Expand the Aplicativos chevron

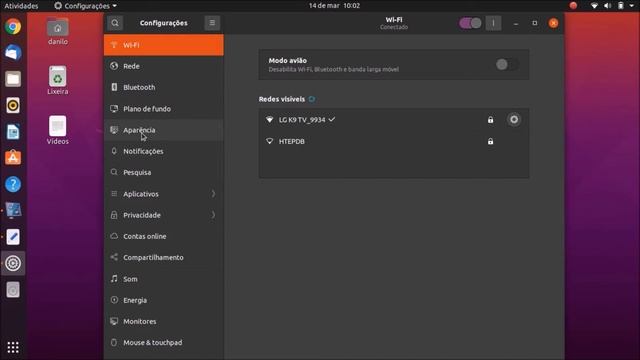213,193
